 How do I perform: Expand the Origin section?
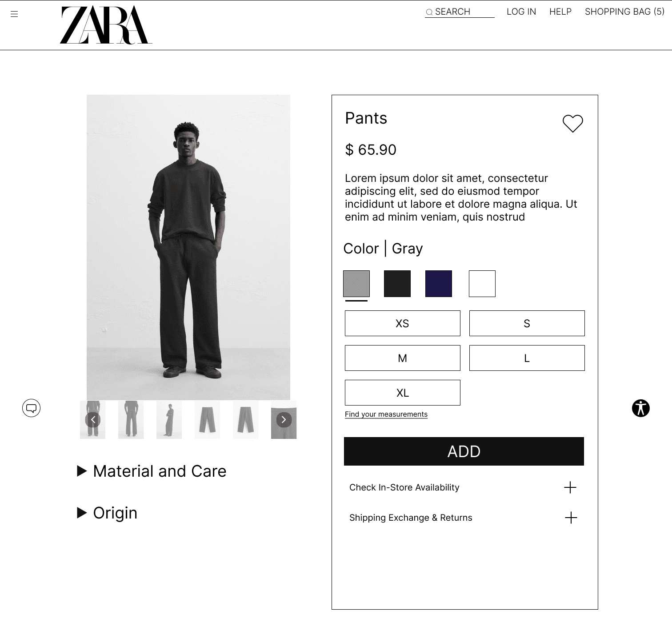107,513
